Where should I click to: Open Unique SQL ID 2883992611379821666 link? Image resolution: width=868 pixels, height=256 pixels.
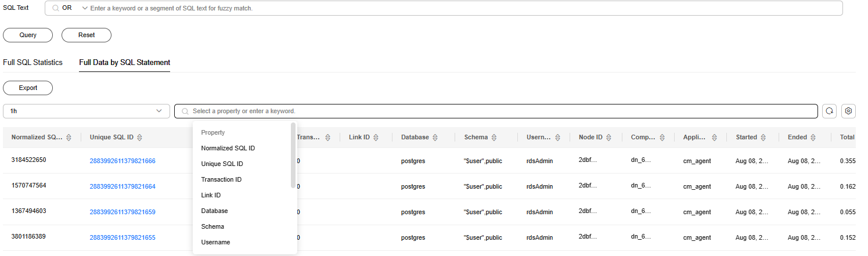point(123,161)
